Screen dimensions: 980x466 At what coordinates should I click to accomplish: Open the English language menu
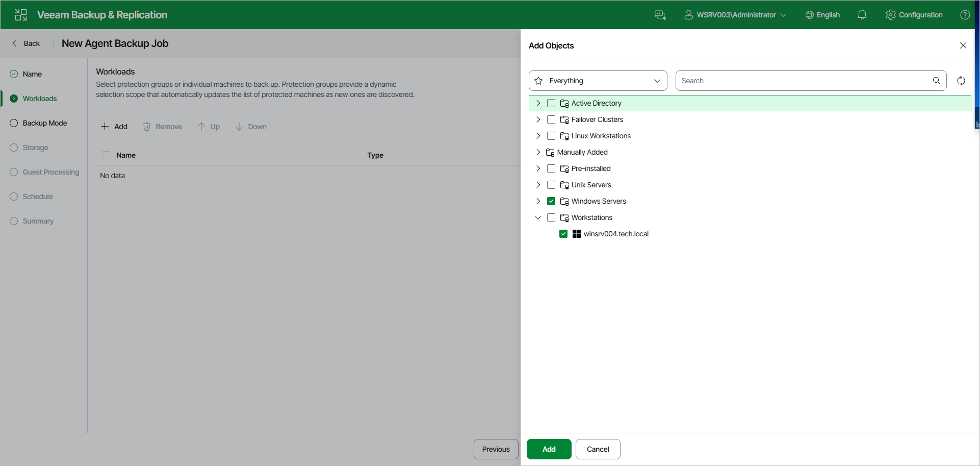[x=822, y=15]
